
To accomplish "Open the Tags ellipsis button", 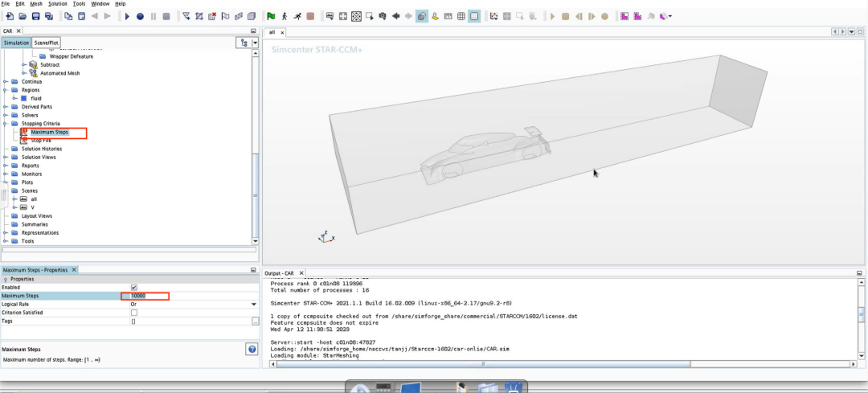I will (256, 321).
